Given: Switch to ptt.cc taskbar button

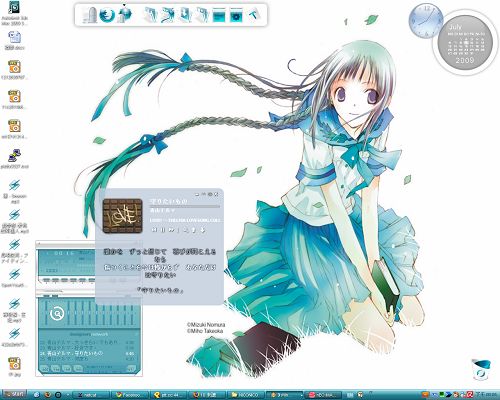Looking at the screenshot, I should pyautogui.click(x=169, y=395).
